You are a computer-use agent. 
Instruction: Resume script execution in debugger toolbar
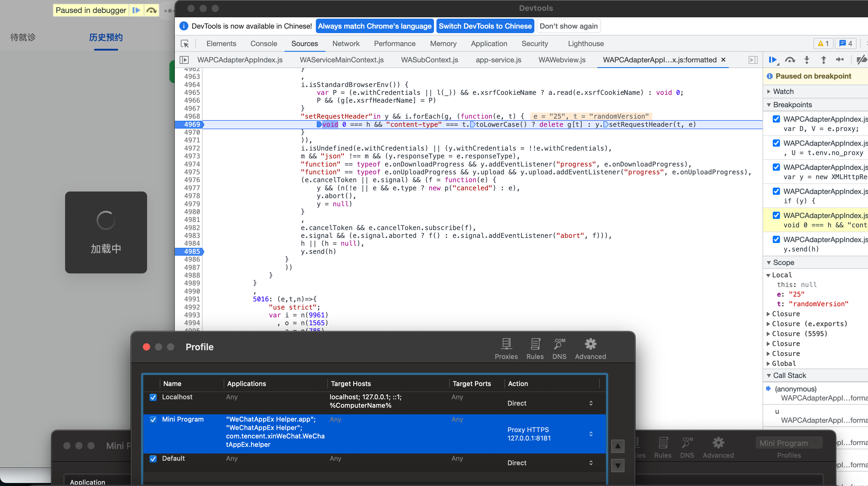[773, 60]
